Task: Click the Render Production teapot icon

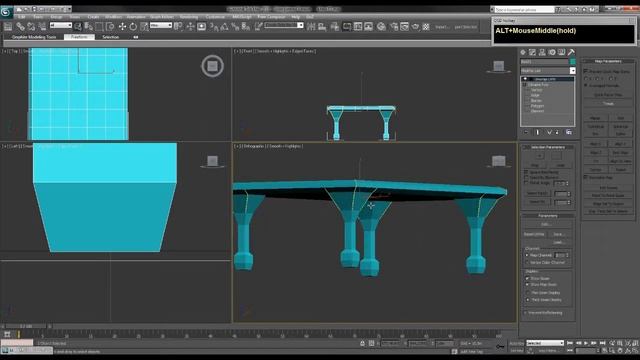Action: (415, 27)
